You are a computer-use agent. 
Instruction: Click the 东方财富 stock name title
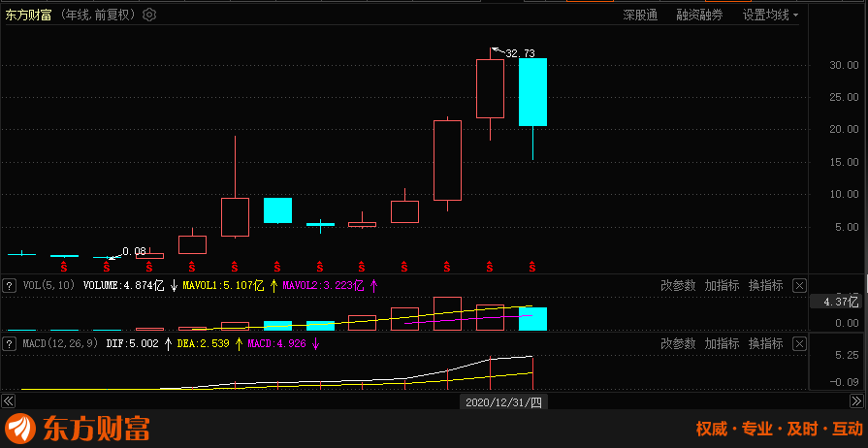coord(28,15)
